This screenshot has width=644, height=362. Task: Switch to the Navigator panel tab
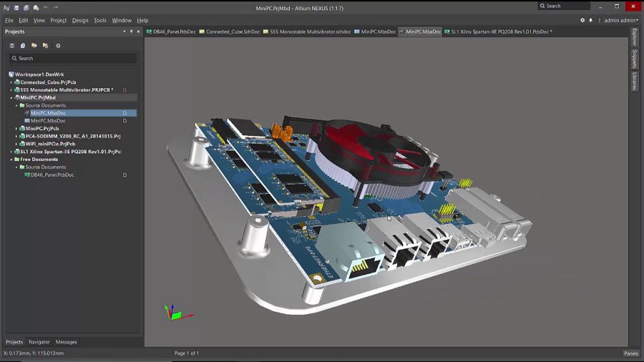tap(39, 342)
